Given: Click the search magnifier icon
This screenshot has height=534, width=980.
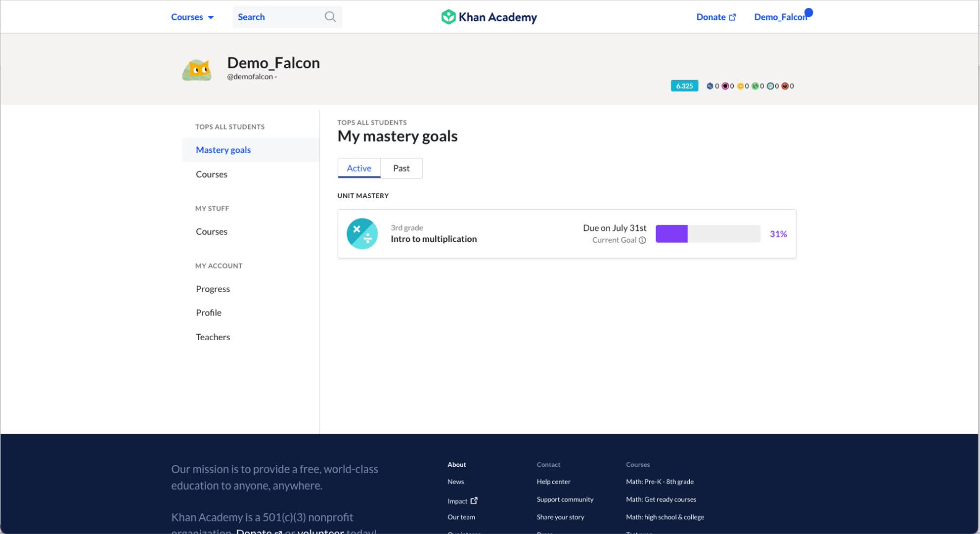Looking at the screenshot, I should point(330,17).
